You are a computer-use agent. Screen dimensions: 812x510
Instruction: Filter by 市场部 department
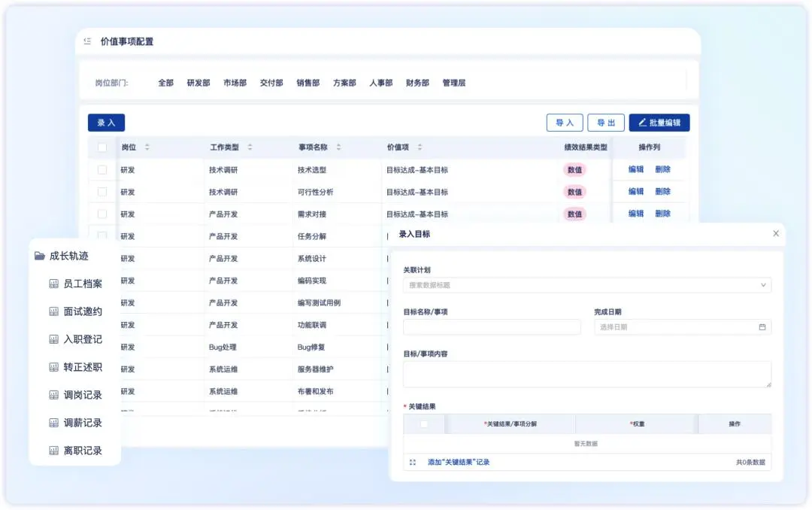click(235, 83)
